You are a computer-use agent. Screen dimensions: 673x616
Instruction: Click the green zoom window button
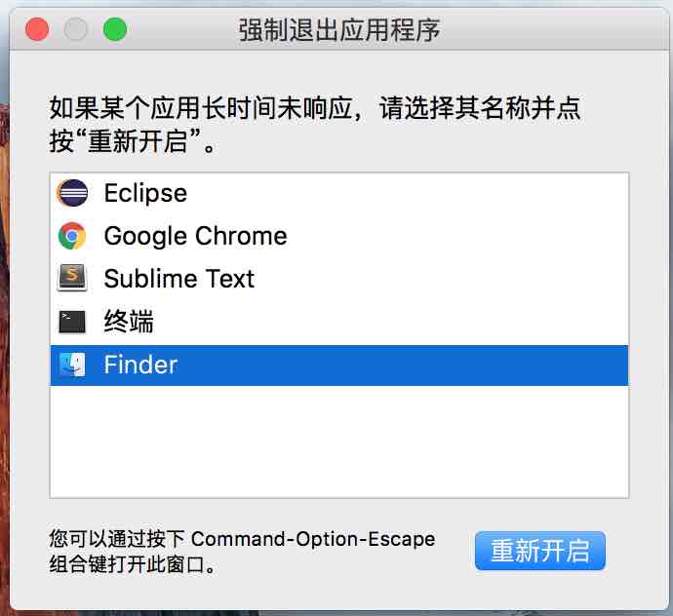point(115,29)
